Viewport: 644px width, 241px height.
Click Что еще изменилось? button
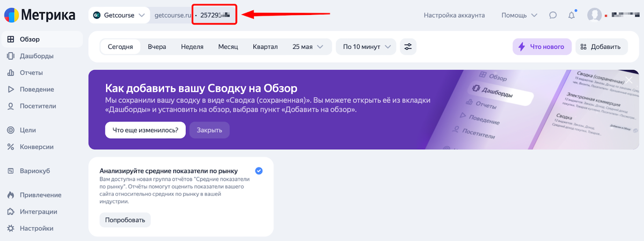coord(145,130)
